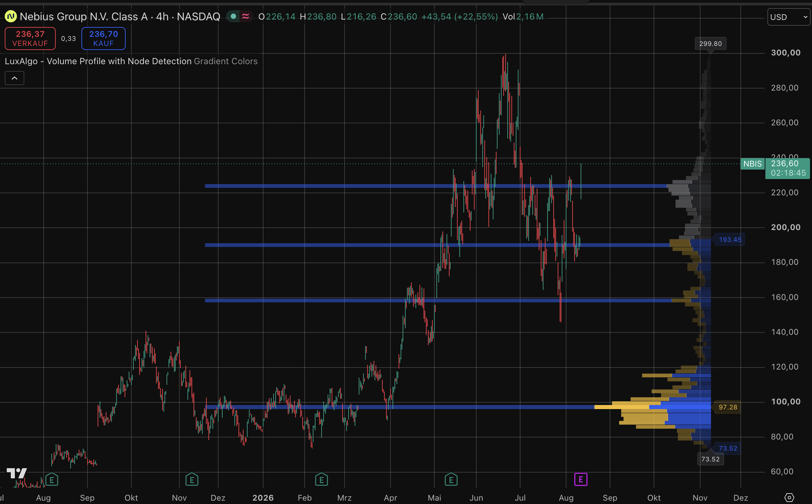Image resolution: width=812 pixels, height=504 pixels.
Task: Click green earnings E marker above Mai label
Action: 451,479
